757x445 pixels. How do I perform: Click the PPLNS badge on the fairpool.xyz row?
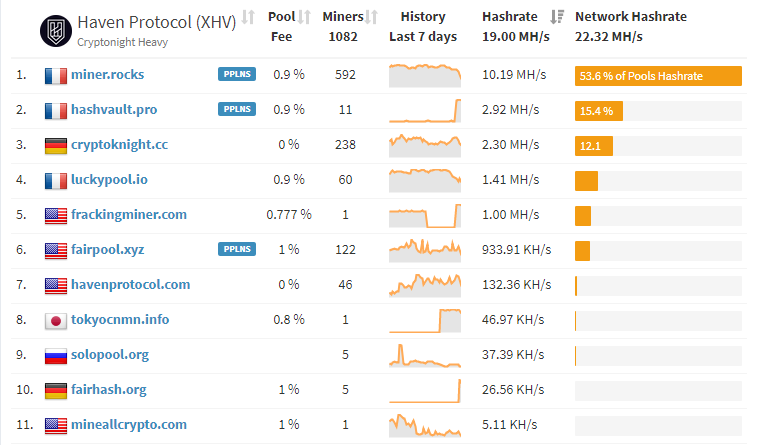point(236,249)
